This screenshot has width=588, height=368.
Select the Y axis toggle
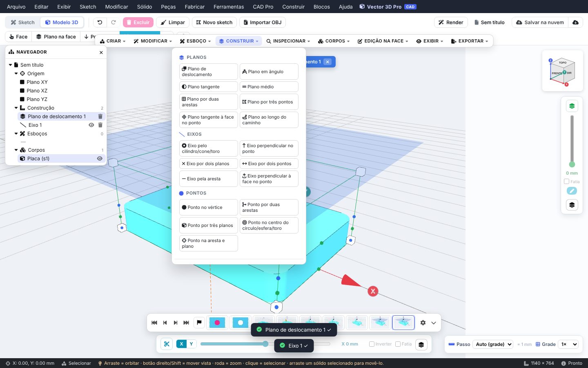coord(191,344)
